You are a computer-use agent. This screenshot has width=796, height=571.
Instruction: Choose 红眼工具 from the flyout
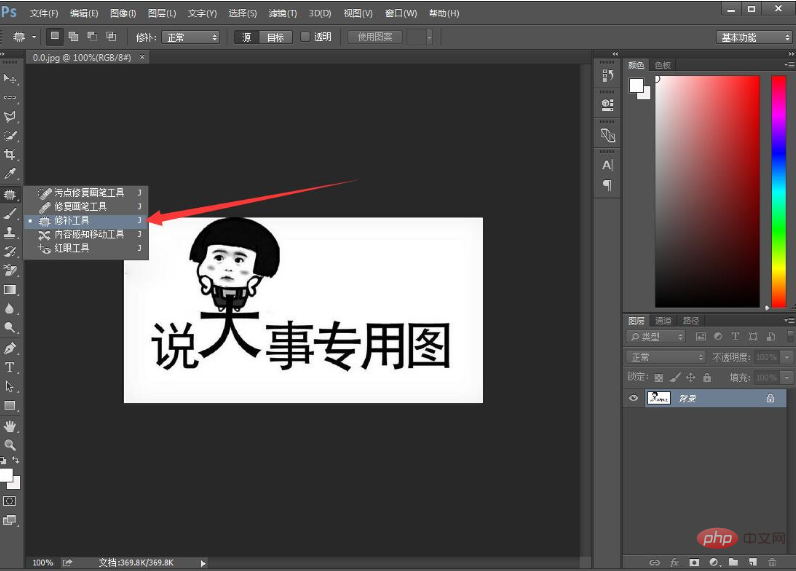[86, 248]
